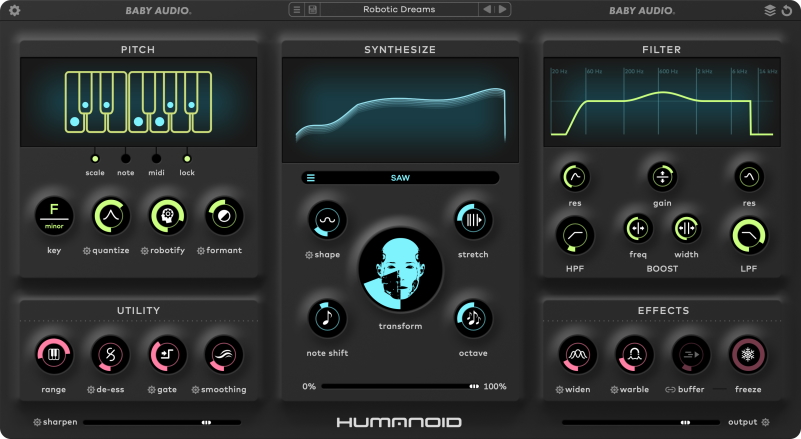Click the gate knob
The width and height of the screenshot is (801, 439).
(167, 354)
